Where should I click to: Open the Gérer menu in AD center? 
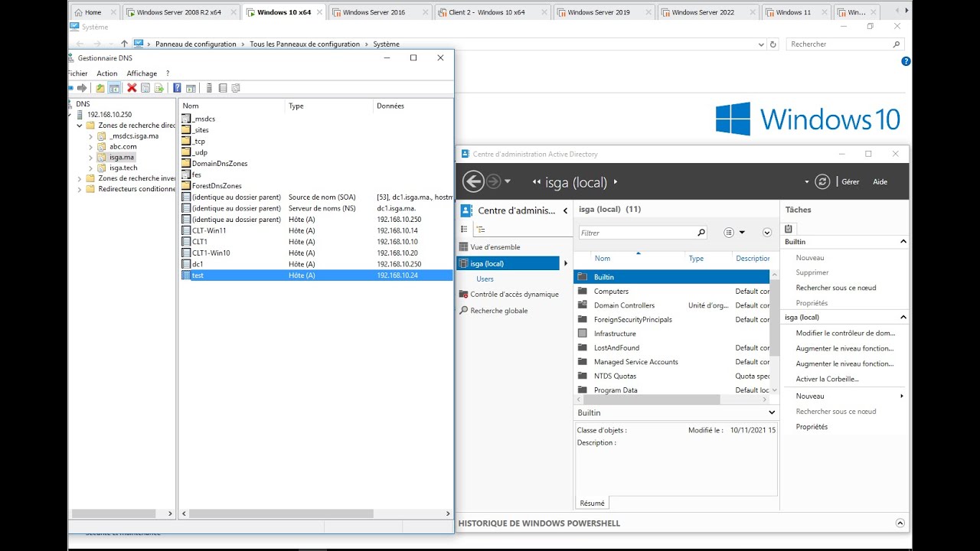tap(850, 182)
